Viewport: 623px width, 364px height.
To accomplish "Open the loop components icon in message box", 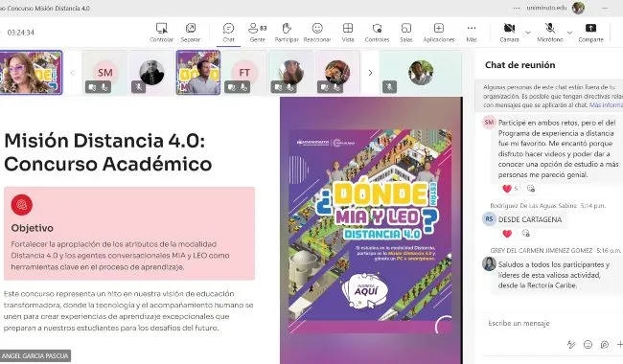I will [x=605, y=345].
